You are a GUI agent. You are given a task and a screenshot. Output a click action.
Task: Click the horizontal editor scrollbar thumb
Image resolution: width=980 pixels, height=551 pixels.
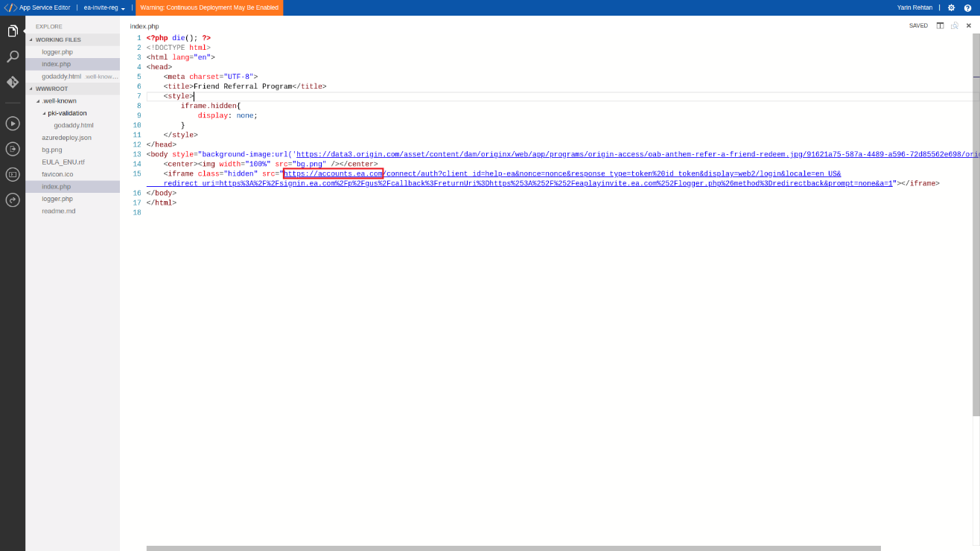[x=513, y=548]
